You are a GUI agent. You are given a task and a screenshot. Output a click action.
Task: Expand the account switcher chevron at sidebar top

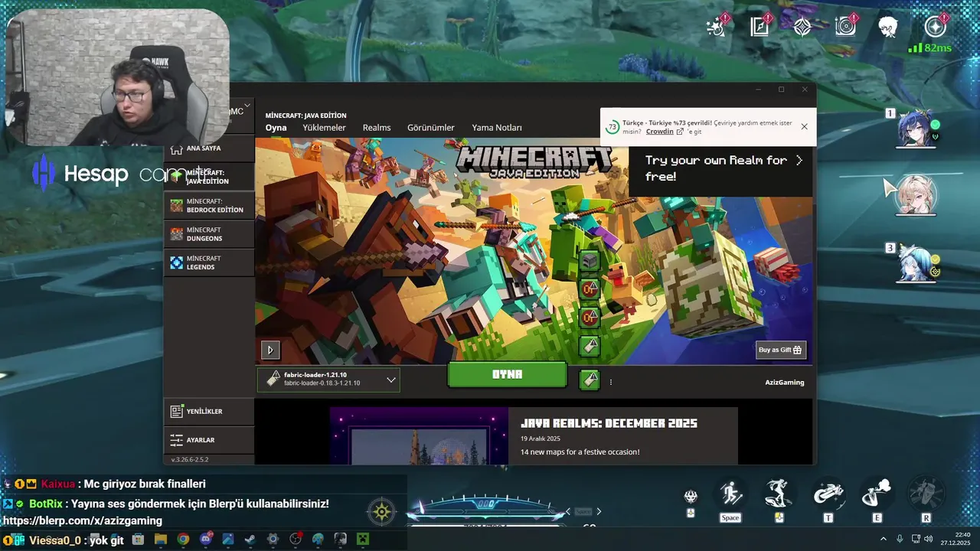point(247,105)
